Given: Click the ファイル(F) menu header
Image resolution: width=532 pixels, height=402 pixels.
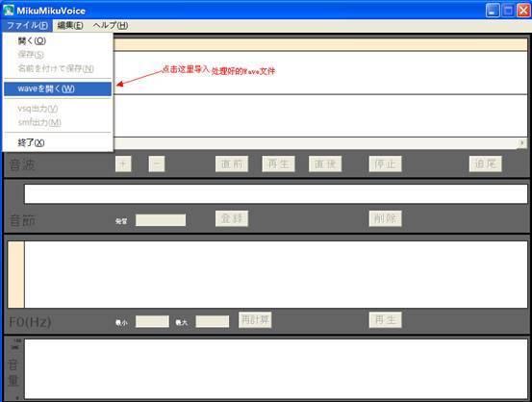Looking at the screenshot, I should (x=27, y=25).
